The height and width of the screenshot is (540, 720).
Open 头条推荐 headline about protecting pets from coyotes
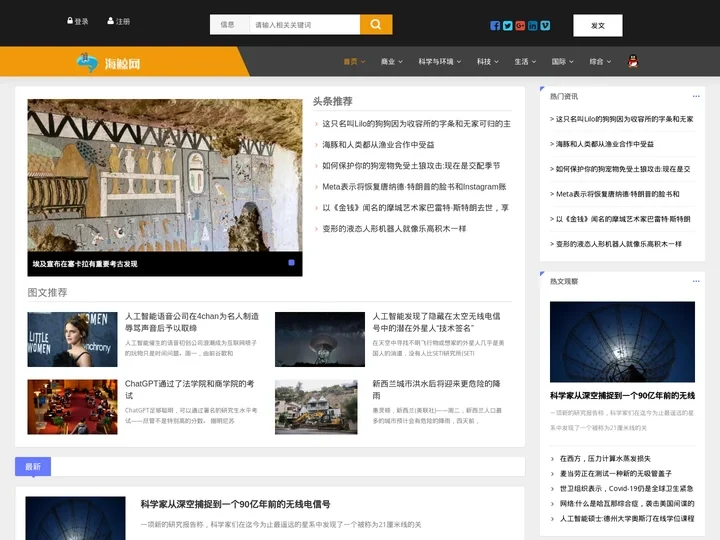coord(411,166)
